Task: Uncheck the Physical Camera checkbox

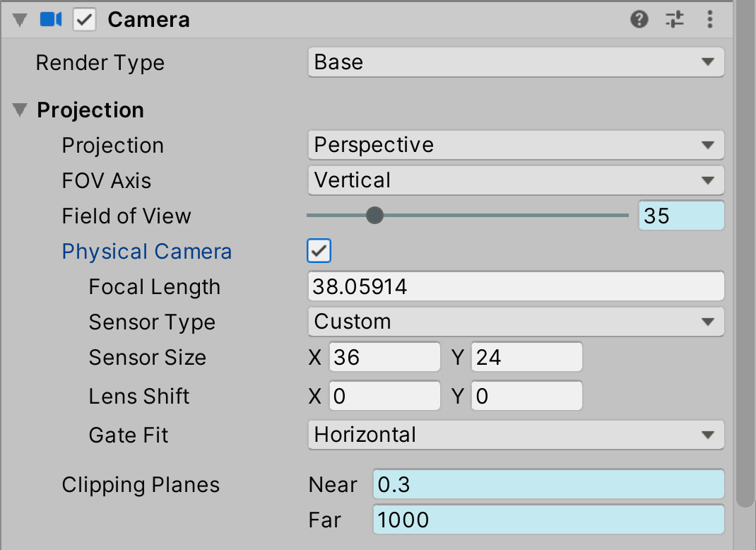Action: [x=319, y=251]
